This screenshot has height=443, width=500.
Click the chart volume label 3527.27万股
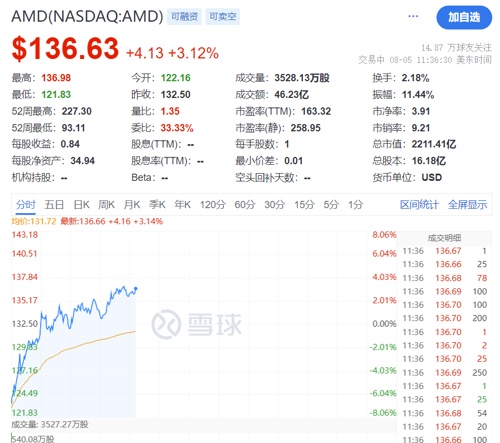pos(50,424)
